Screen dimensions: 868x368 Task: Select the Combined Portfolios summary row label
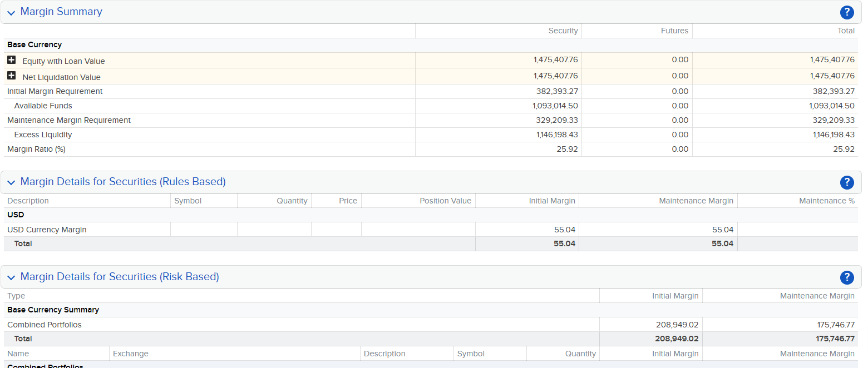coord(45,325)
